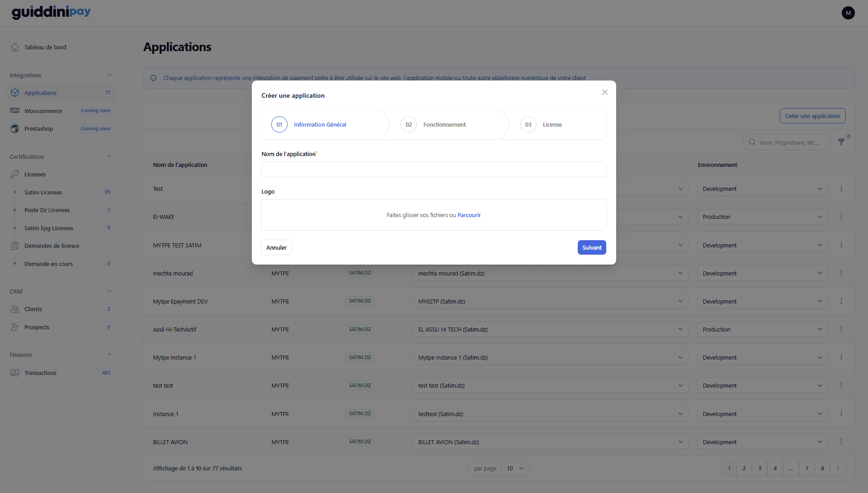Click the Prestashop icon in sidebar
868x493 pixels.
15,128
